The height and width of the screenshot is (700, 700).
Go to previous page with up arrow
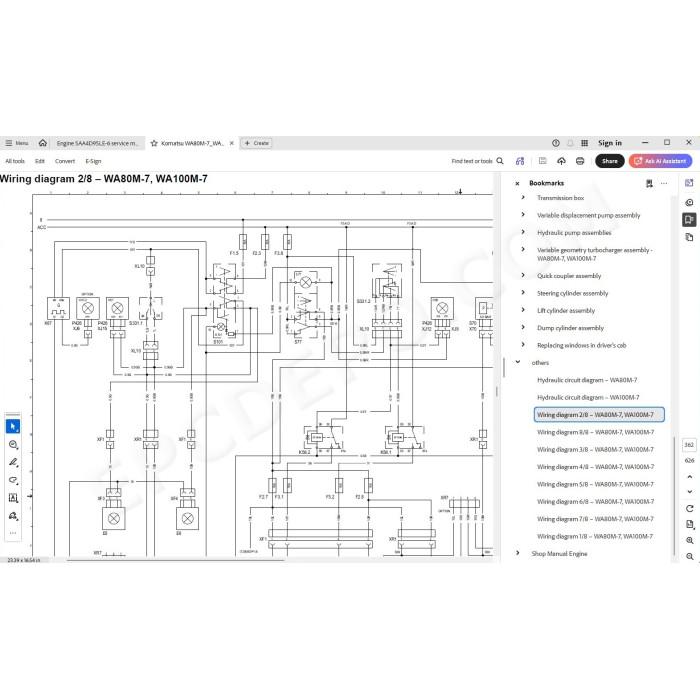(x=689, y=477)
